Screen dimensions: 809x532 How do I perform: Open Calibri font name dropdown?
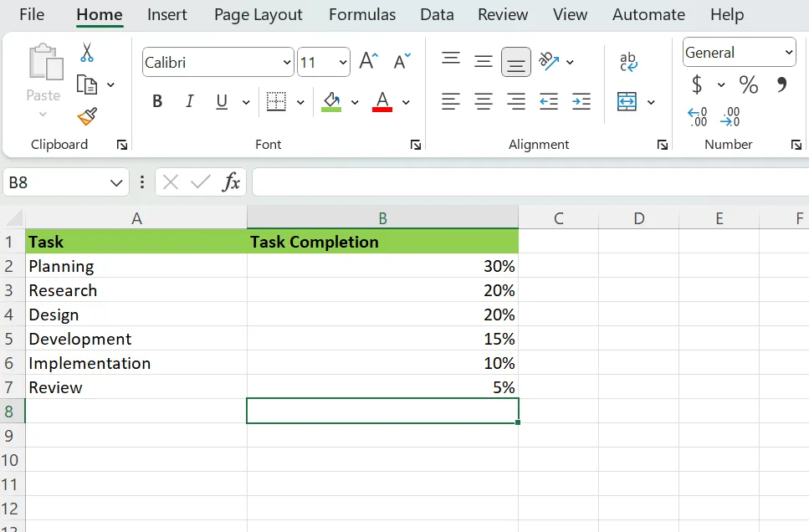(287, 63)
